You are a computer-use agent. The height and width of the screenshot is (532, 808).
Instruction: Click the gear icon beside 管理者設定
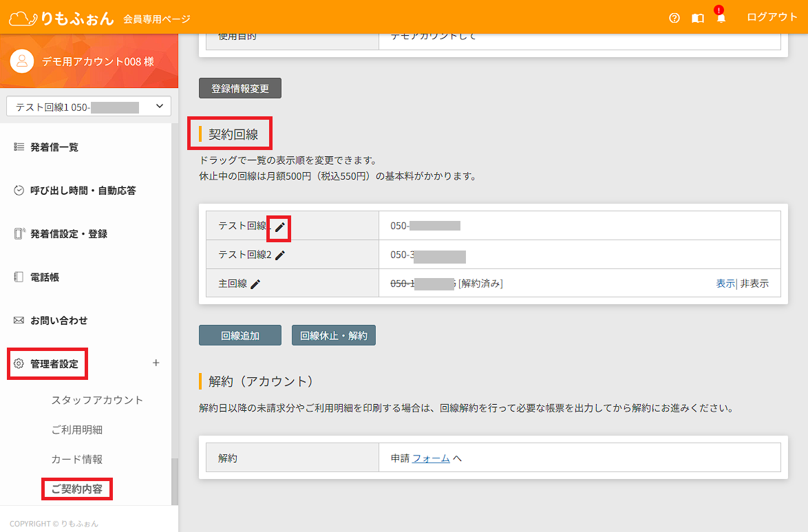[19, 363]
